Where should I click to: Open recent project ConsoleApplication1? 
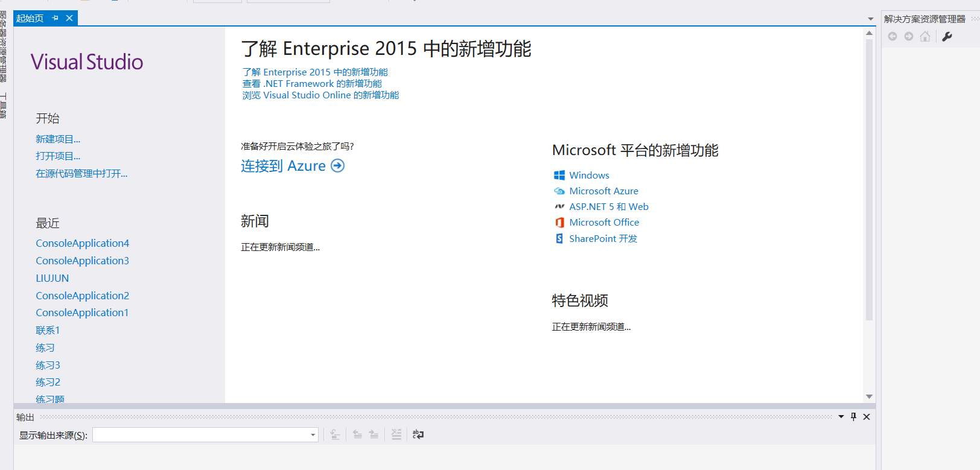pos(82,313)
